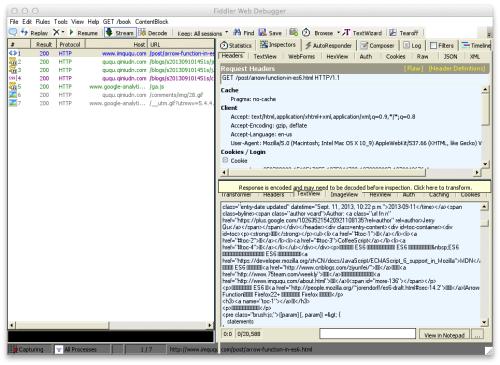Save sessions with the Save icon
Viewport: 500px width, 365px height.
tap(270, 33)
